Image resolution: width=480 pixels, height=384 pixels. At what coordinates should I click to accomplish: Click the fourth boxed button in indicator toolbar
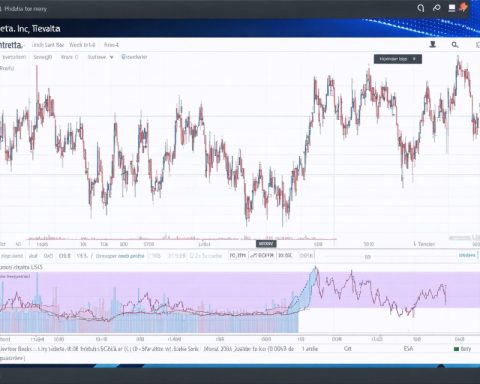306,256
